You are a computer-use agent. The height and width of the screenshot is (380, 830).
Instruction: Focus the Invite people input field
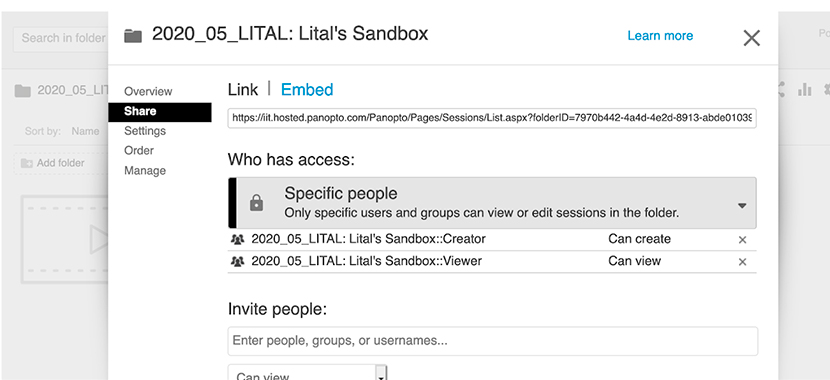(x=492, y=340)
